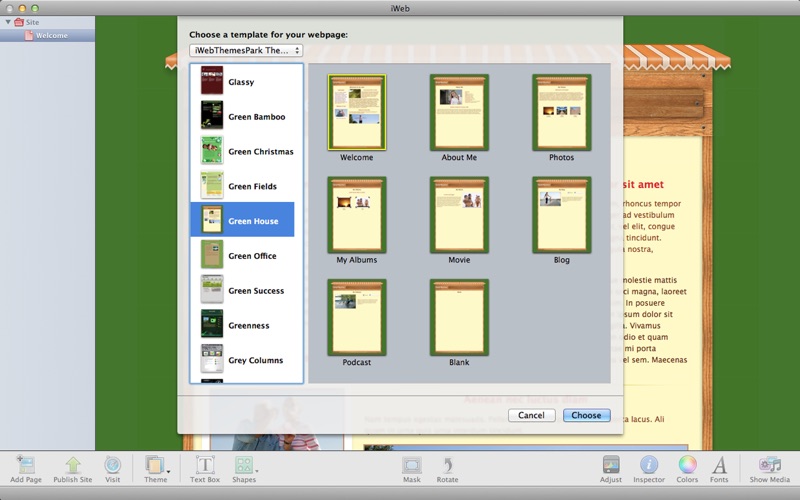
Task: Click the 'Glassy' theme name
Action: pos(241,82)
